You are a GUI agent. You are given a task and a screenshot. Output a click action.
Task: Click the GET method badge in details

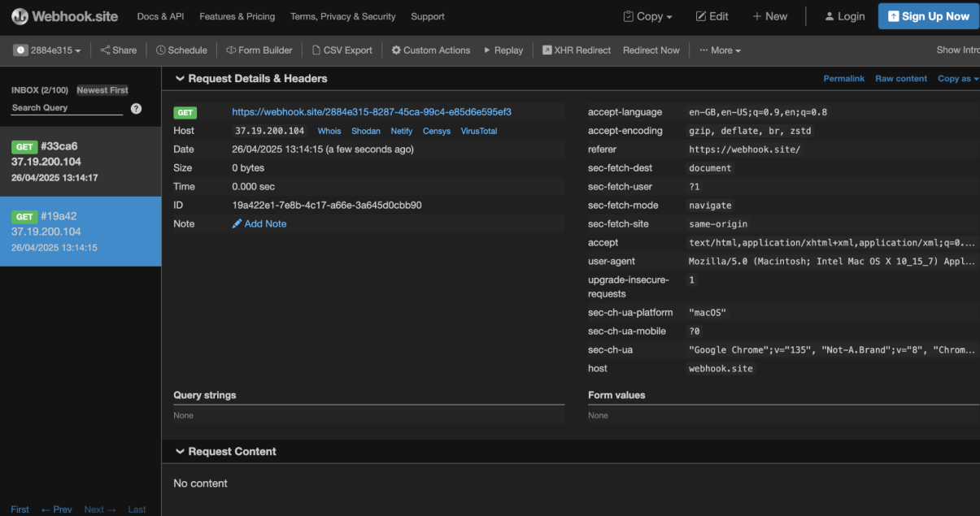click(x=185, y=113)
